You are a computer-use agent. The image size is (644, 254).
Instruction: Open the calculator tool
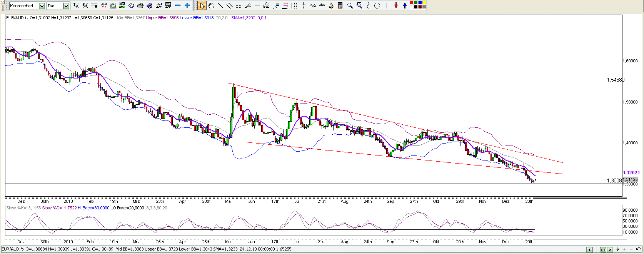(340, 5)
